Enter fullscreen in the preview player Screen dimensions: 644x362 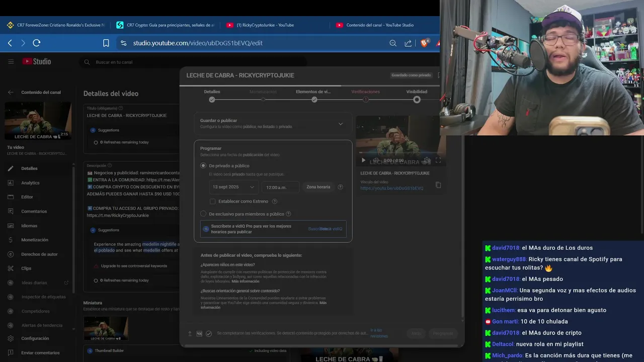pyautogui.click(x=438, y=160)
